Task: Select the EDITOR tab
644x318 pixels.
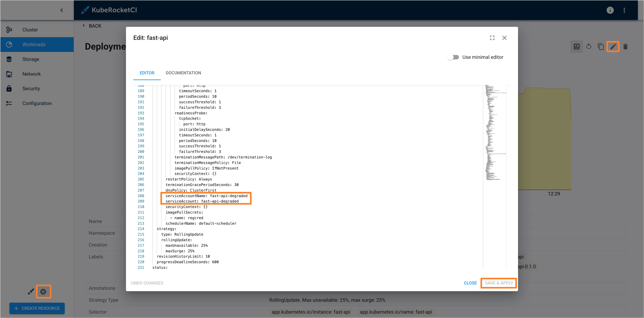Action: tap(147, 73)
